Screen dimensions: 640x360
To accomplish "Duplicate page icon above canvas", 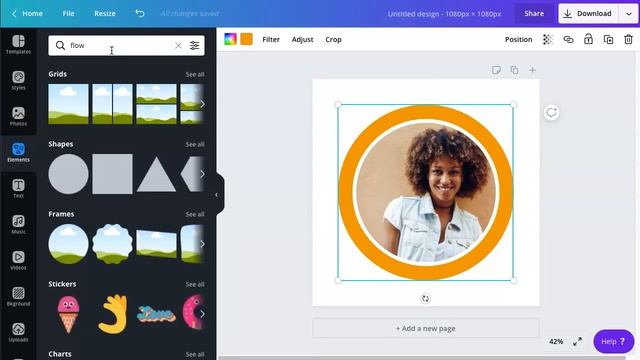I will click(514, 70).
